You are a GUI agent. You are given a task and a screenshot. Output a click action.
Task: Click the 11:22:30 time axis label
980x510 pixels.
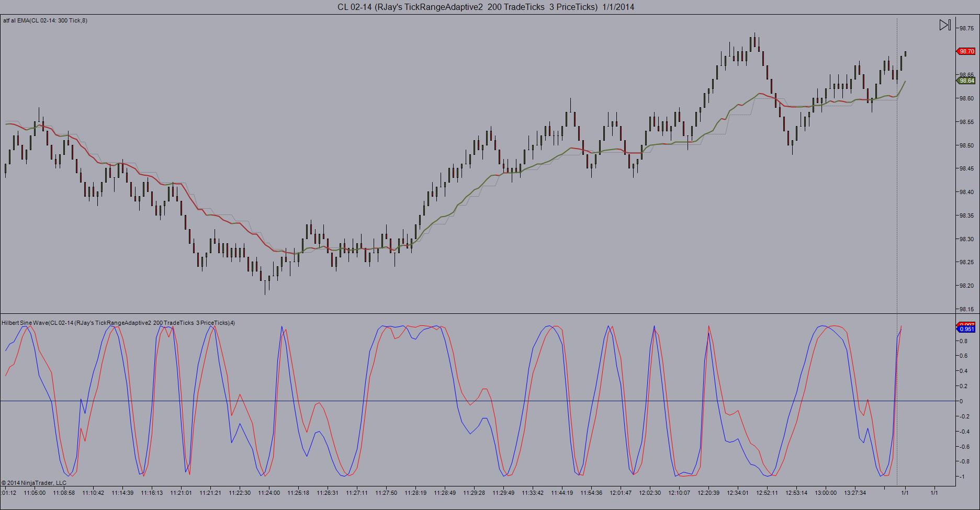tap(240, 492)
